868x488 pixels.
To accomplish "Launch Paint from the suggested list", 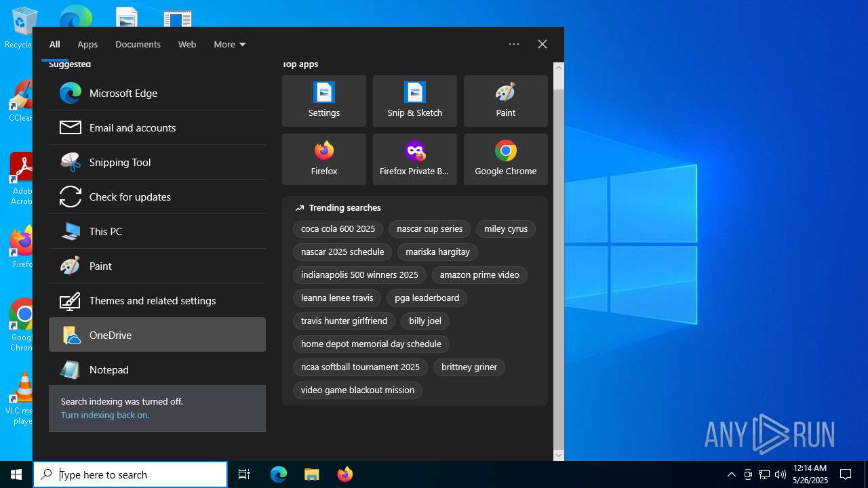I will [157, 266].
